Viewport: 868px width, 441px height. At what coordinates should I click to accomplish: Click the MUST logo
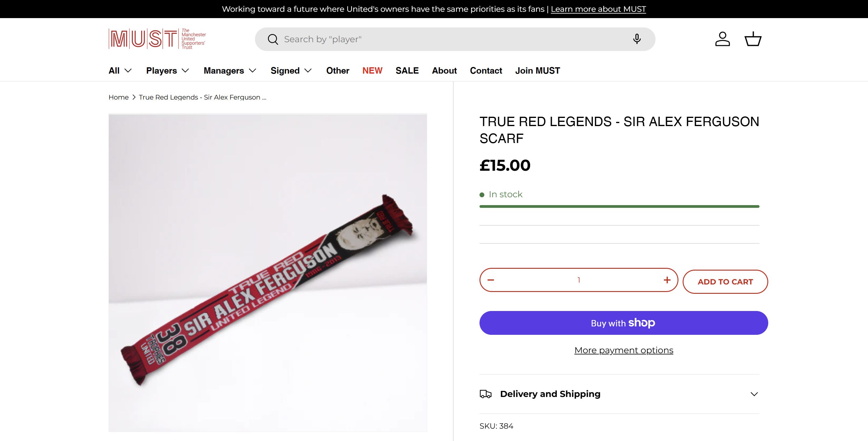point(157,39)
